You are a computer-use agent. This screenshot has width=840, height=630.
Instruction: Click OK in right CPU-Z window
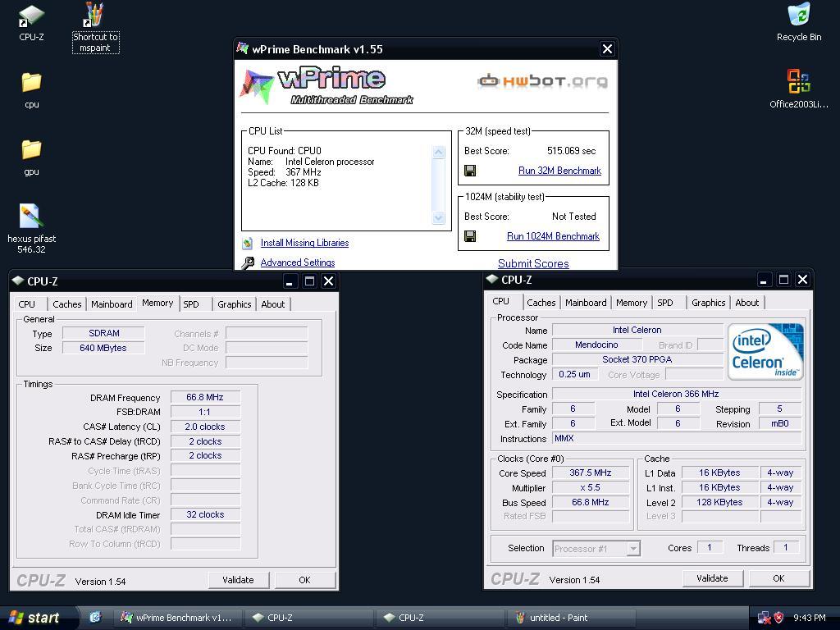(778, 578)
